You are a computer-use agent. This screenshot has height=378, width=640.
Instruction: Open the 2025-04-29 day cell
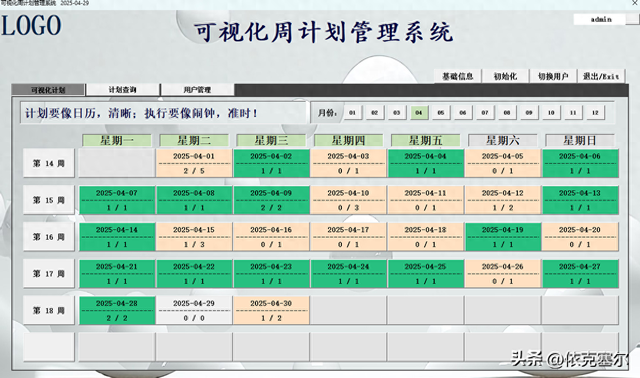tap(194, 311)
